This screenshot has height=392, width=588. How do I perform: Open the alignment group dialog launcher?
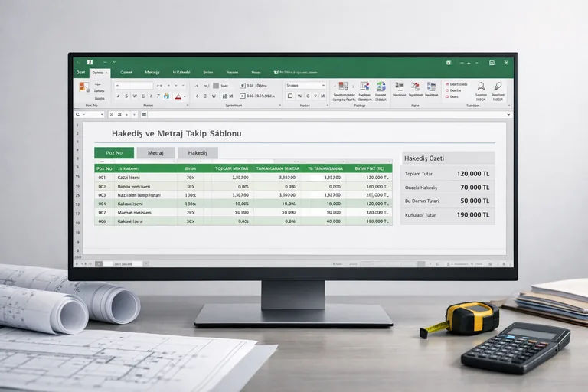tap(279, 106)
